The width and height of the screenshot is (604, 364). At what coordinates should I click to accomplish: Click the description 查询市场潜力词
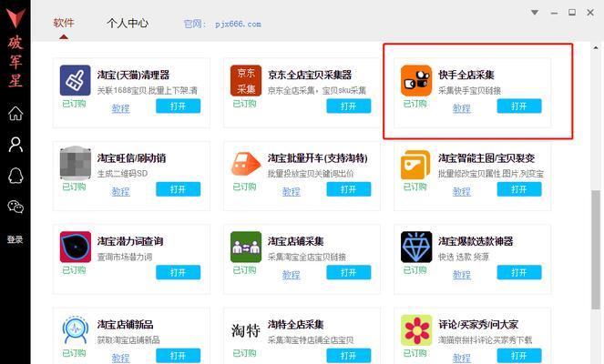(125, 257)
